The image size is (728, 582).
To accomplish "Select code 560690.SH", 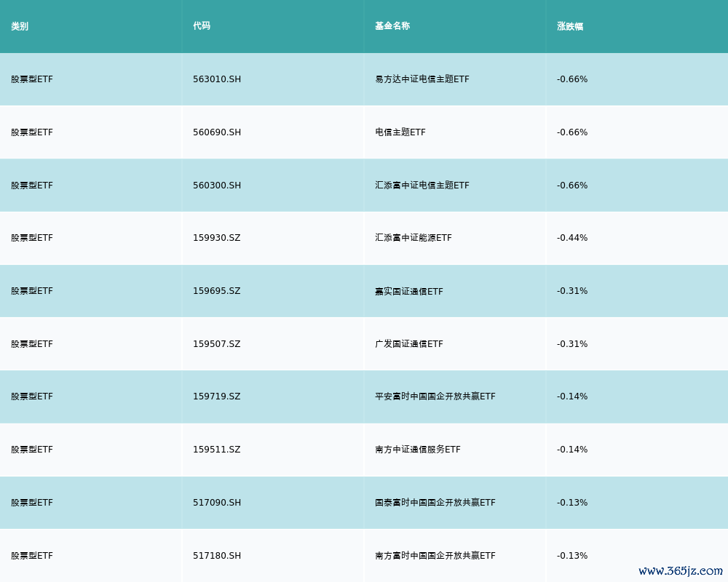I will pyautogui.click(x=217, y=132).
